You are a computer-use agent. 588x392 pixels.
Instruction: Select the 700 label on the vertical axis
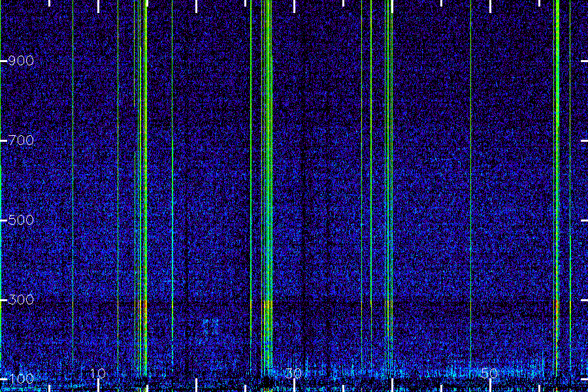(21, 140)
